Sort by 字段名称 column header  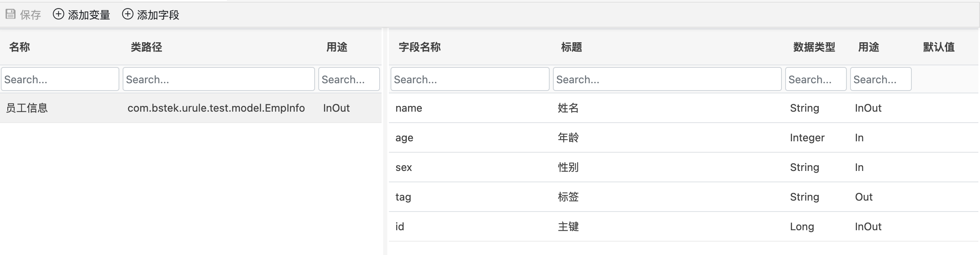tap(419, 47)
